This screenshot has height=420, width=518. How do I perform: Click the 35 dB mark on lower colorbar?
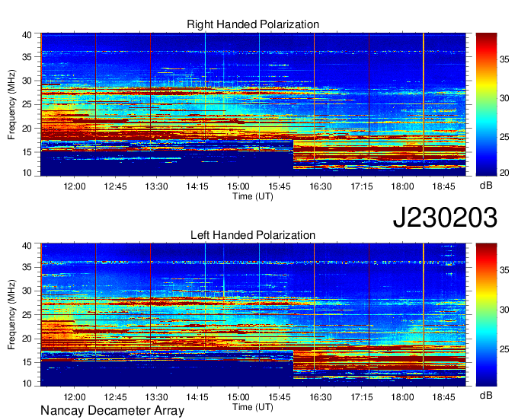click(504, 270)
